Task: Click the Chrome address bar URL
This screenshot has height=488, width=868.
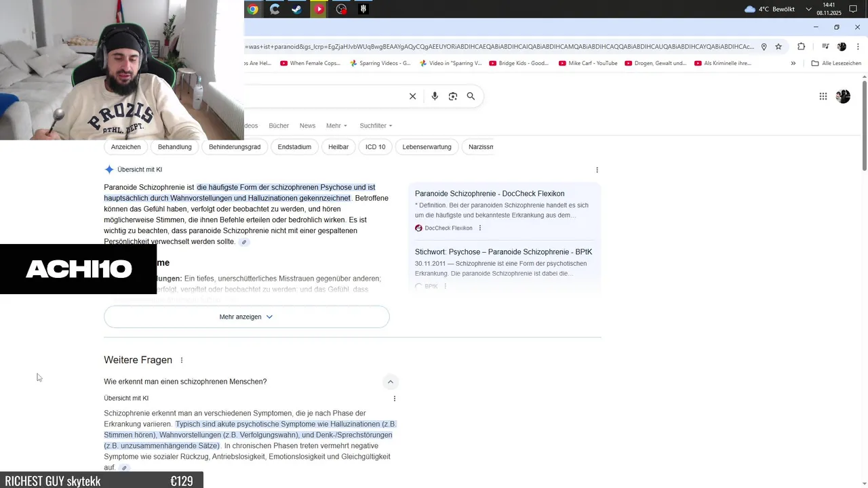Action: click(x=500, y=47)
